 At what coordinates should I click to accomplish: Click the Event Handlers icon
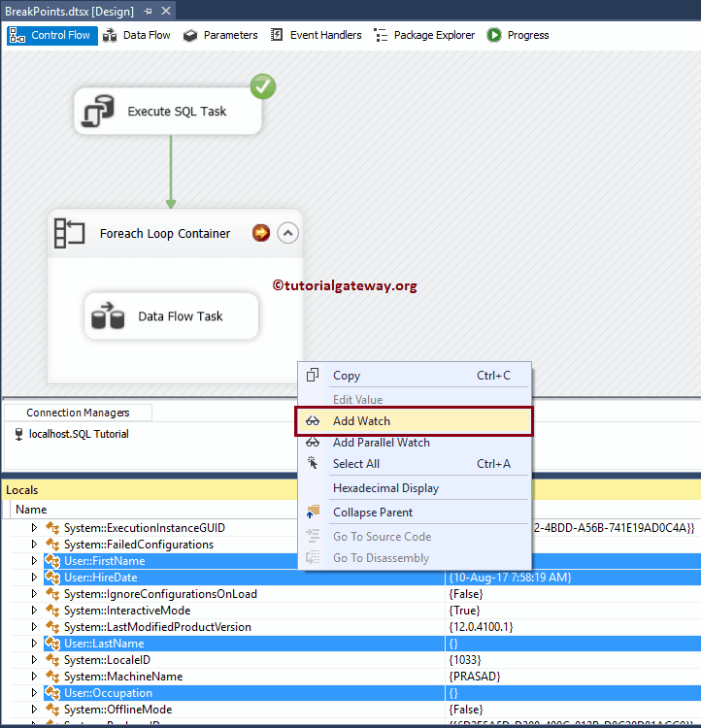coord(277,35)
